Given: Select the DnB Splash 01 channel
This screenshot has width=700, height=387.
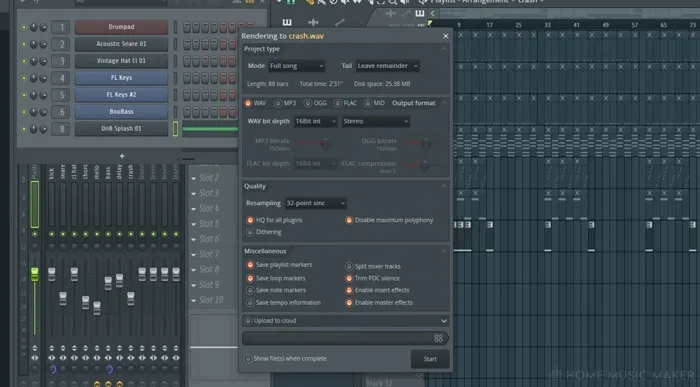Looking at the screenshot, I should (121, 129).
